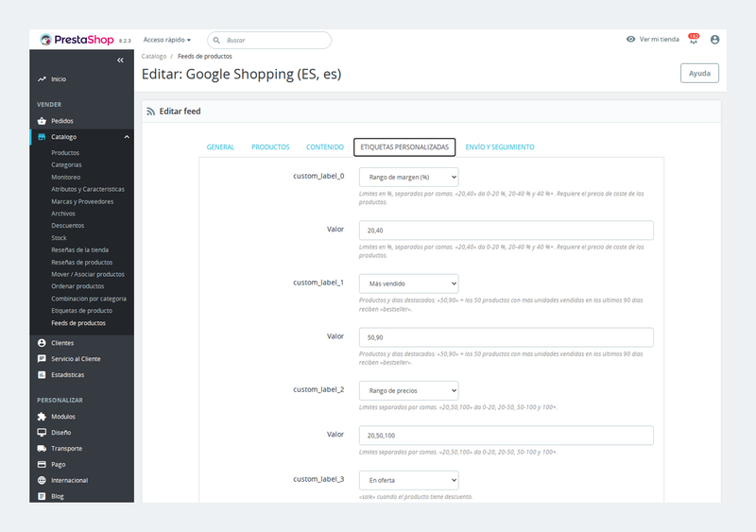Open Marcas y Proveedores submenu item
This screenshot has width=756, height=532.
pos(82,201)
